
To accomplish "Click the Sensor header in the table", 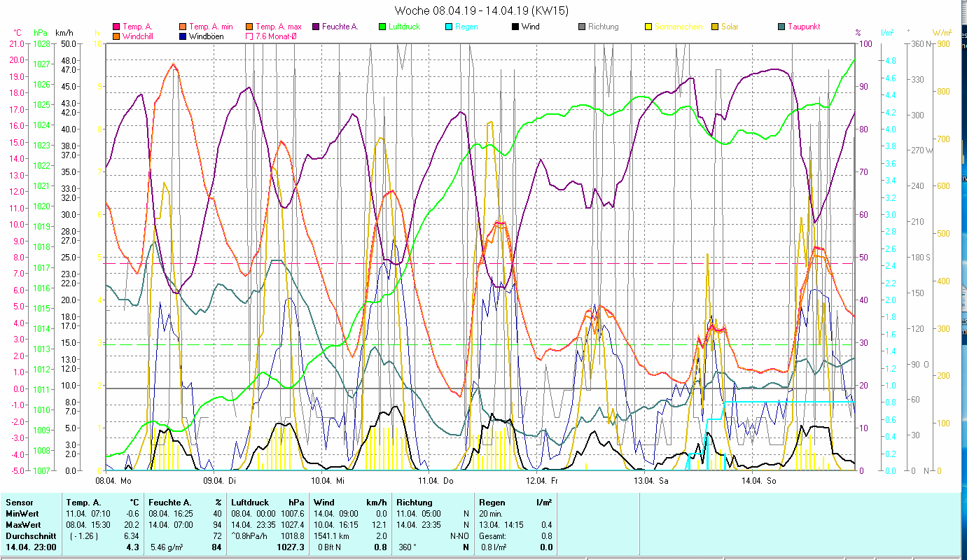I will pos(19,503).
